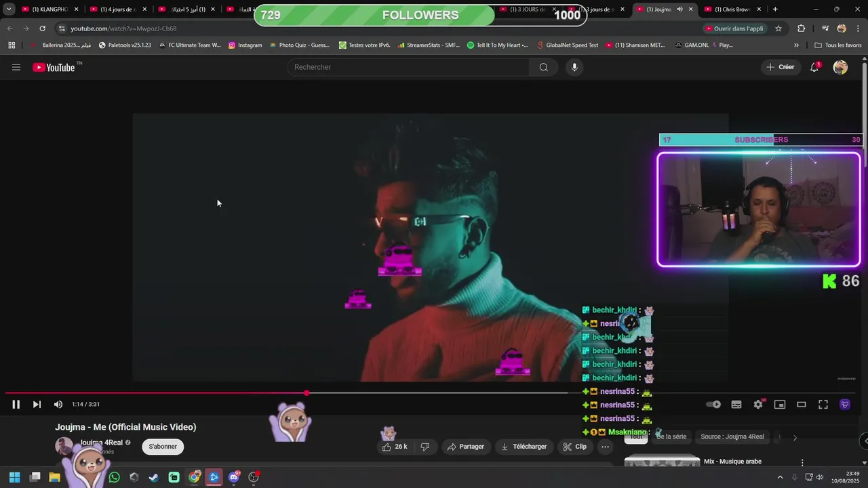The image size is (868, 488).
Task: Bookmark this page with star icon
Action: pyautogui.click(x=778, y=28)
